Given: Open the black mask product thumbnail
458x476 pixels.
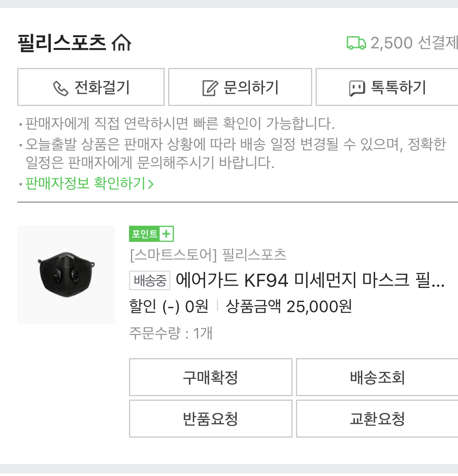Looking at the screenshot, I should (x=66, y=274).
